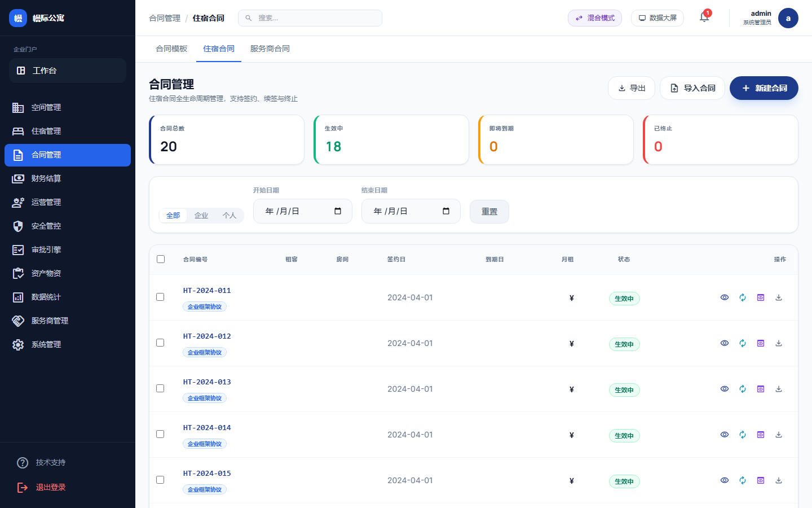Switch to the 合同模板 tab

pos(172,49)
